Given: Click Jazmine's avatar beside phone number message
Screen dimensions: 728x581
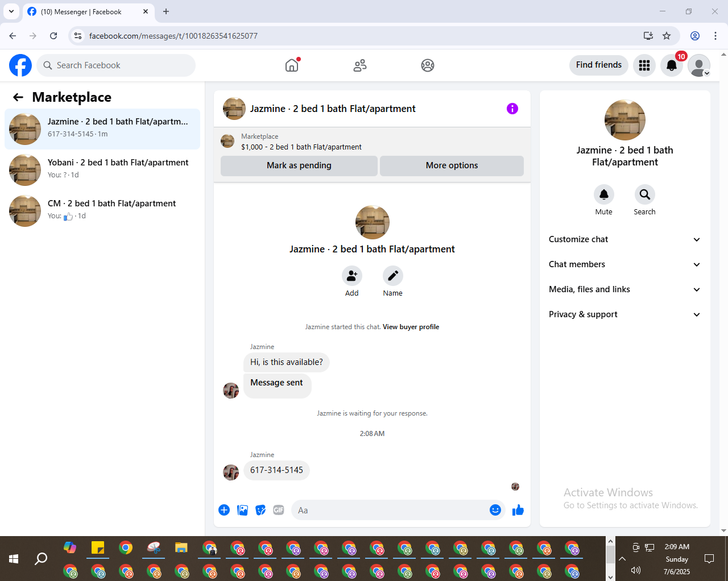Looking at the screenshot, I should coord(231,472).
